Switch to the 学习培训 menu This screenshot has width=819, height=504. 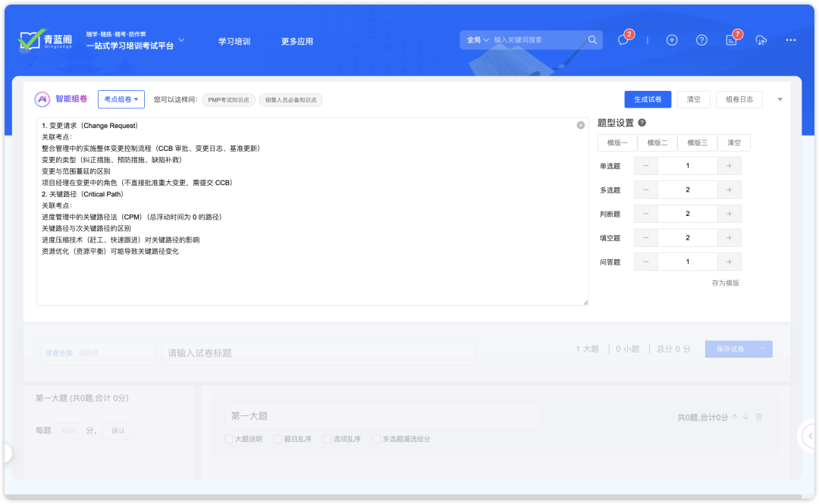(235, 41)
